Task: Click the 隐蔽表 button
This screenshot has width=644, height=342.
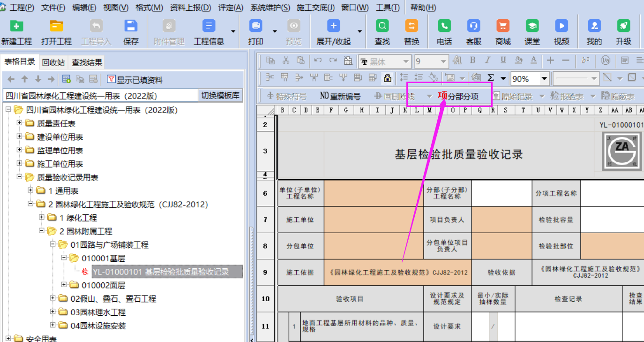Action: 618,96
